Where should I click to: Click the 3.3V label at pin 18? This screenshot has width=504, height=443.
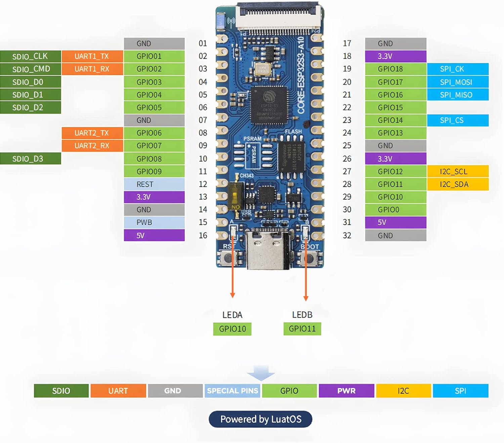click(396, 57)
